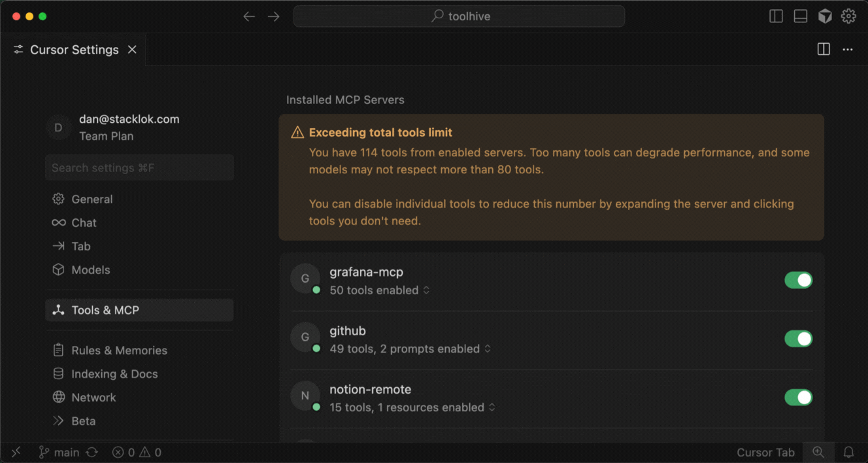Click the search settings field
This screenshot has height=463, width=868.
(x=139, y=167)
